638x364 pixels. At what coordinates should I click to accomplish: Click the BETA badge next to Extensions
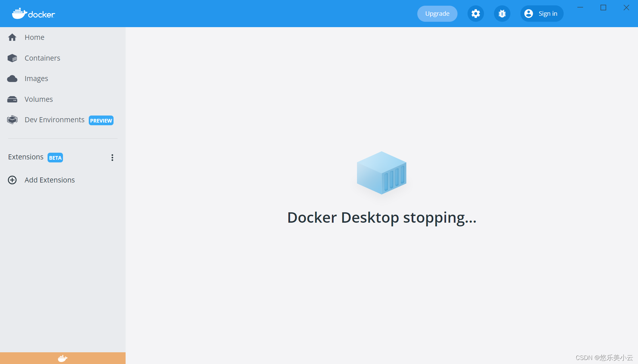[55, 158]
